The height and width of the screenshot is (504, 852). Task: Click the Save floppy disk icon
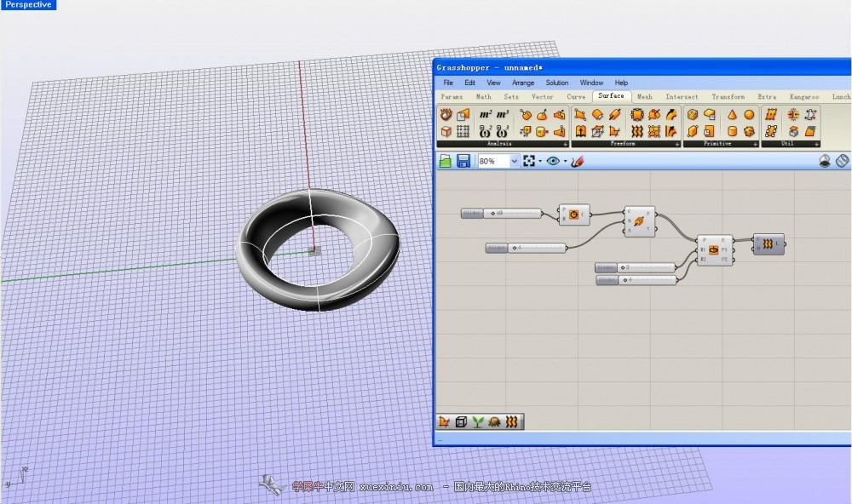click(463, 161)
